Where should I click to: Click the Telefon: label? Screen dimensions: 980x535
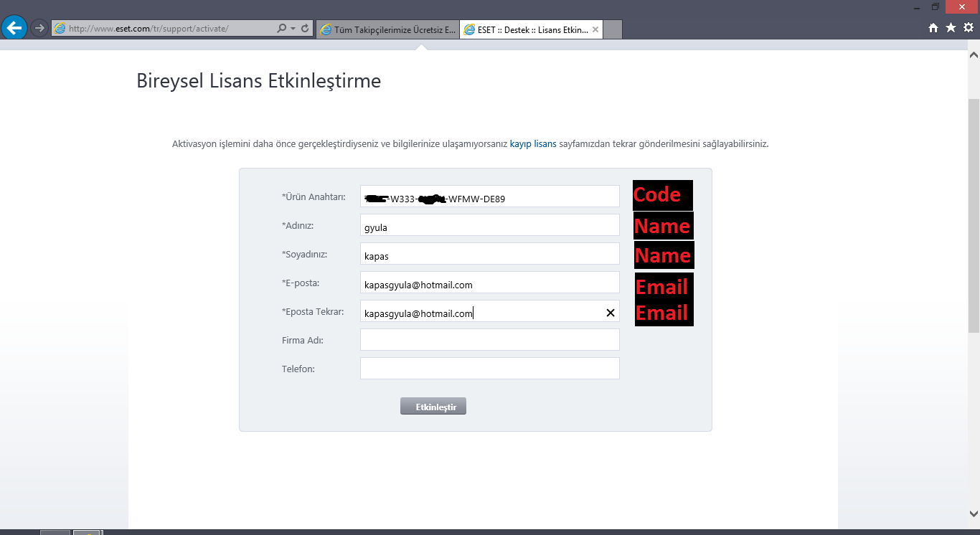coord(298,369)
